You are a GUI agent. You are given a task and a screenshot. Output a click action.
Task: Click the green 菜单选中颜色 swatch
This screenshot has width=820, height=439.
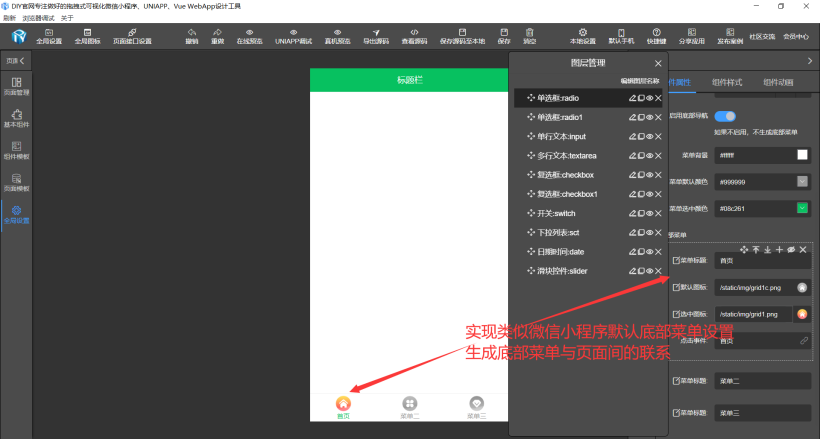802,208
